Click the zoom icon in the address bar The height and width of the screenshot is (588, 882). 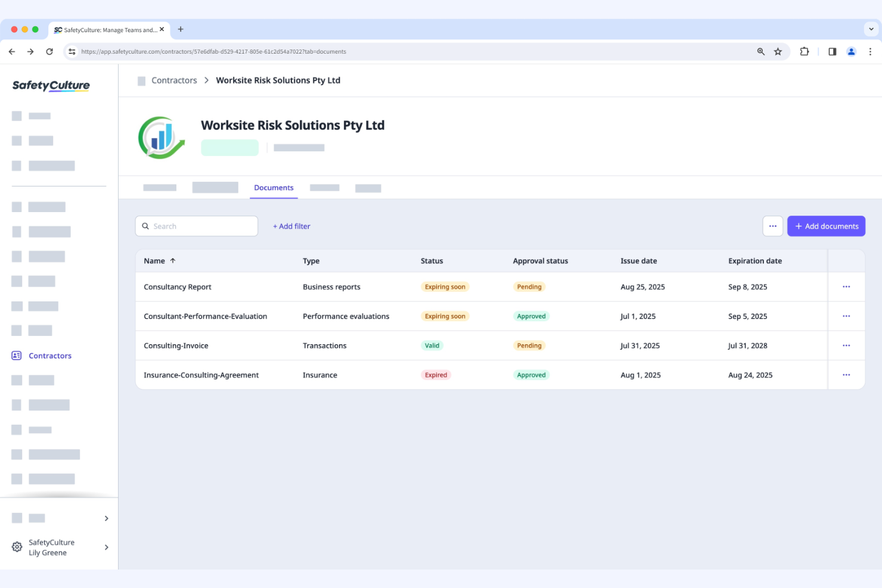(760, 51)
